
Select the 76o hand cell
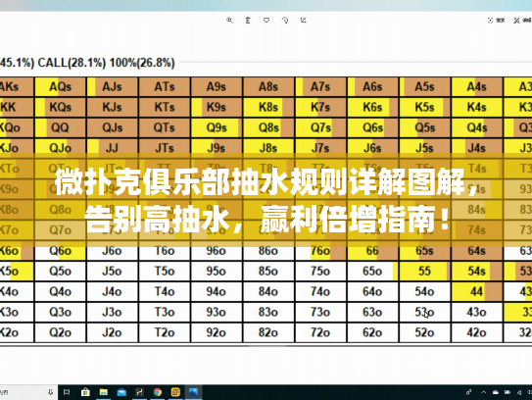[x=320, y=251]
